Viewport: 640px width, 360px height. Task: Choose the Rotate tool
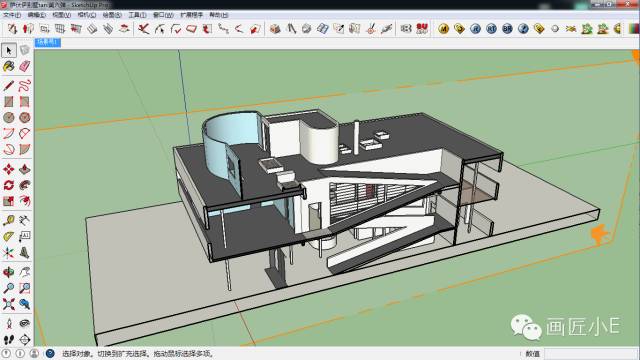tap(9, 185)
